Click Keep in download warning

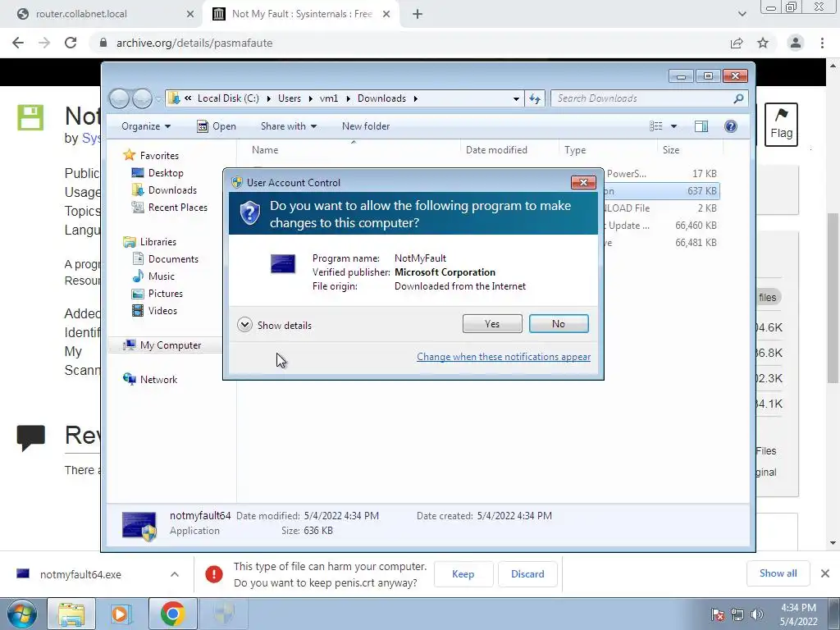pos(463,573)
